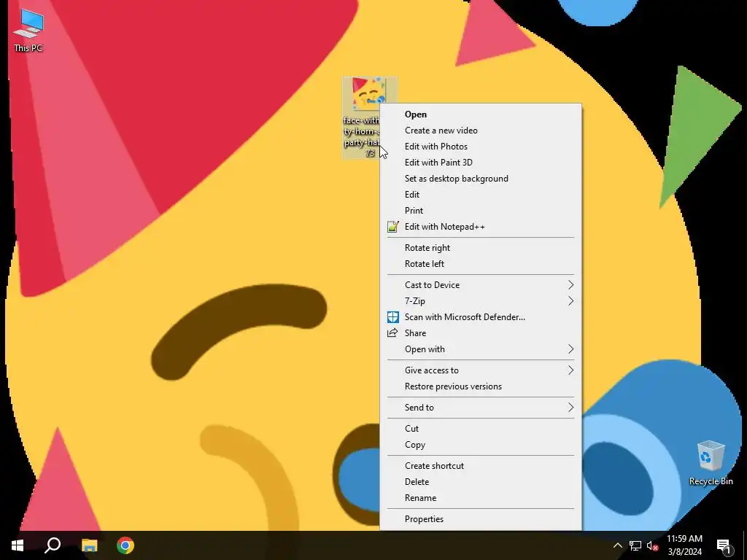Choose Edit with Photos
Image resolution: width=747 pixels, height=560 pixels.
click(x=481, y=147)
